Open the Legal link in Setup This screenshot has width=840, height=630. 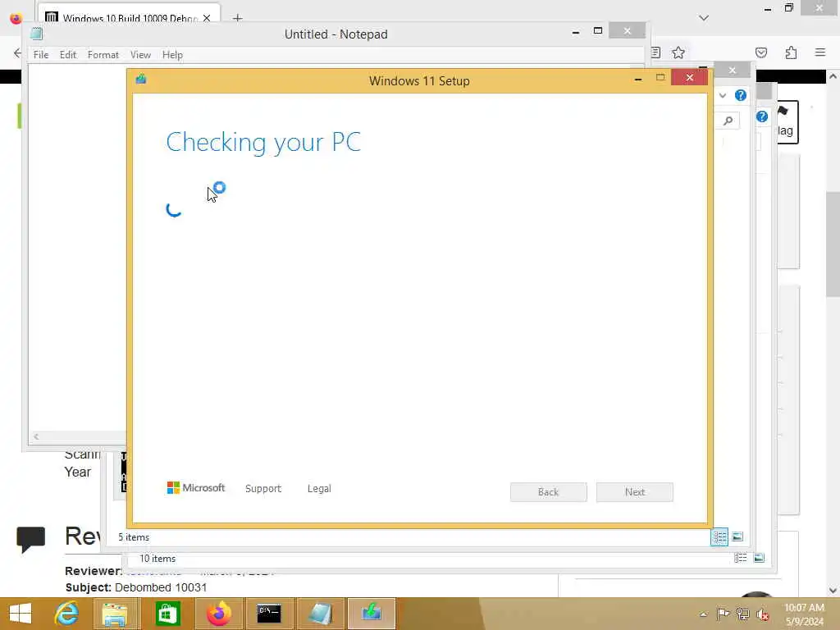(319, 489)
